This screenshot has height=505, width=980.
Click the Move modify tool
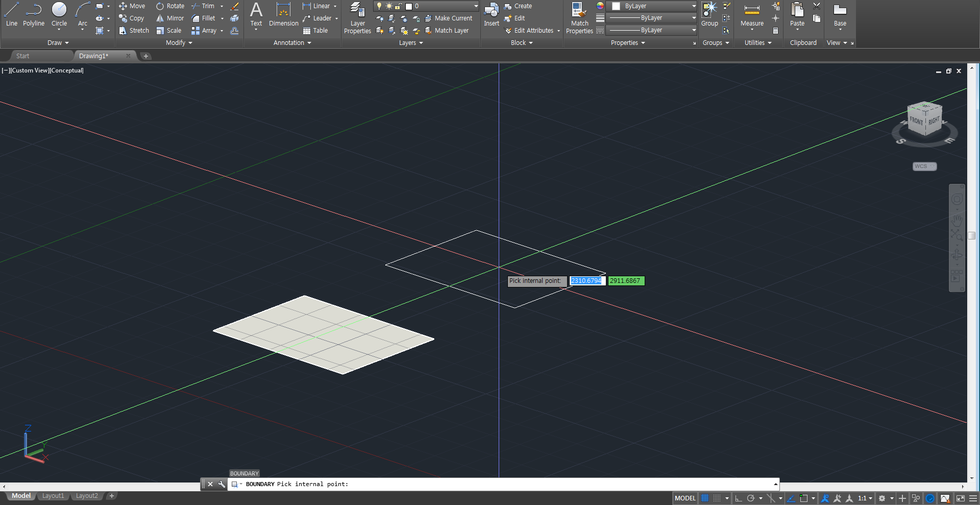[x=132, y=6]
